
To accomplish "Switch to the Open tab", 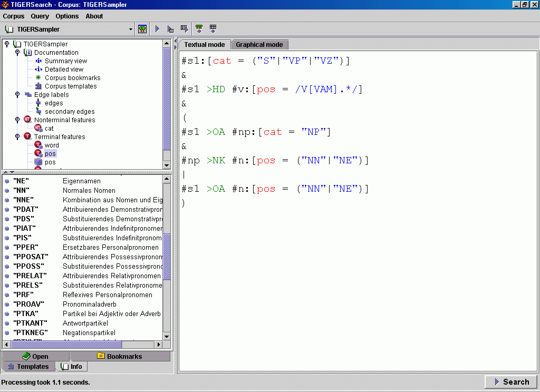I will [x=35, y=356].
